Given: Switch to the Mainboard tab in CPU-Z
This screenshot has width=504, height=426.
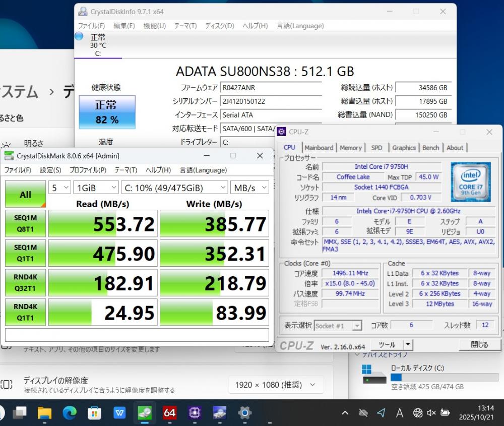Looking at the screenshot, I should coord(319,148).
